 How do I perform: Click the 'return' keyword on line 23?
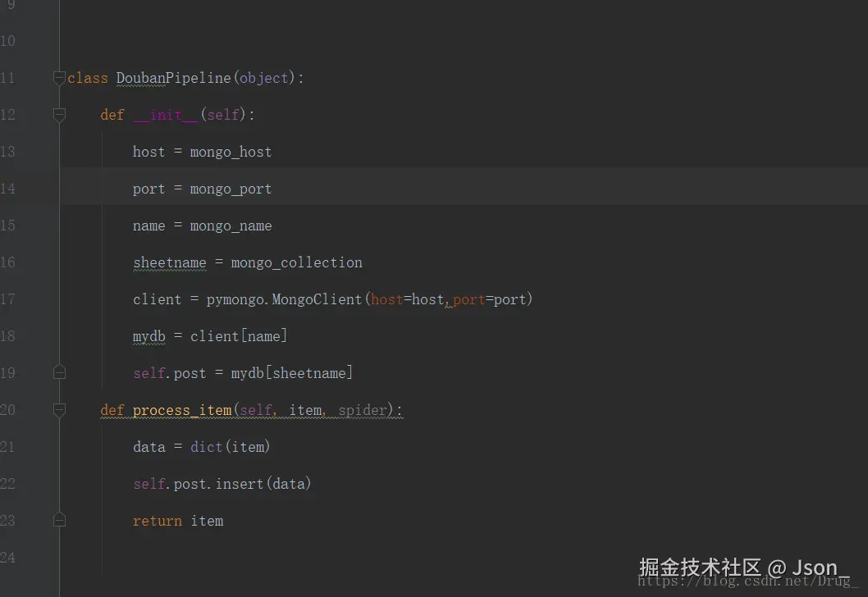[158, 522]
